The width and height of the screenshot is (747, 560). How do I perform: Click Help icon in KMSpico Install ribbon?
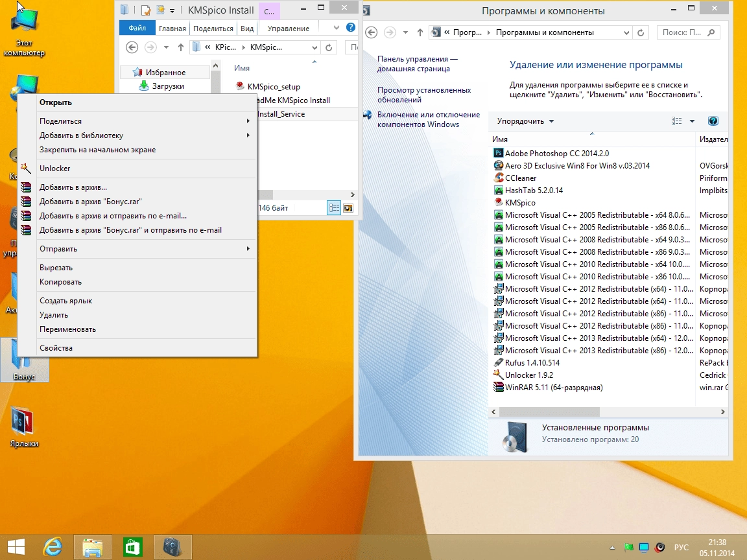pyautogui.click(x=351, y=28)
